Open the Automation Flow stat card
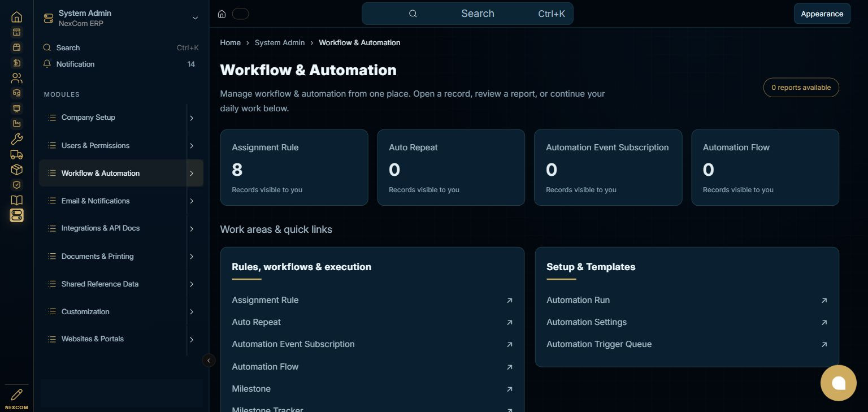This screenshot has width=868, height=412. pos(765,167)
